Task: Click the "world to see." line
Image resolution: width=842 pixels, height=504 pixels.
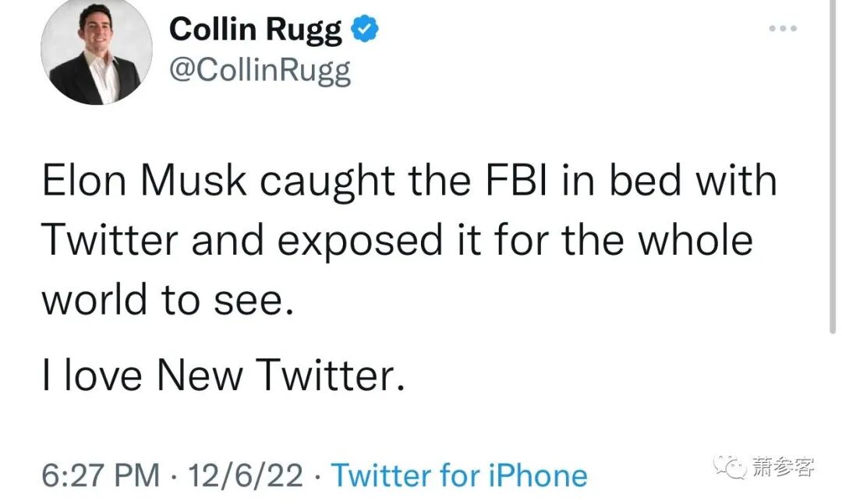Action: click(x=168, y=299)
